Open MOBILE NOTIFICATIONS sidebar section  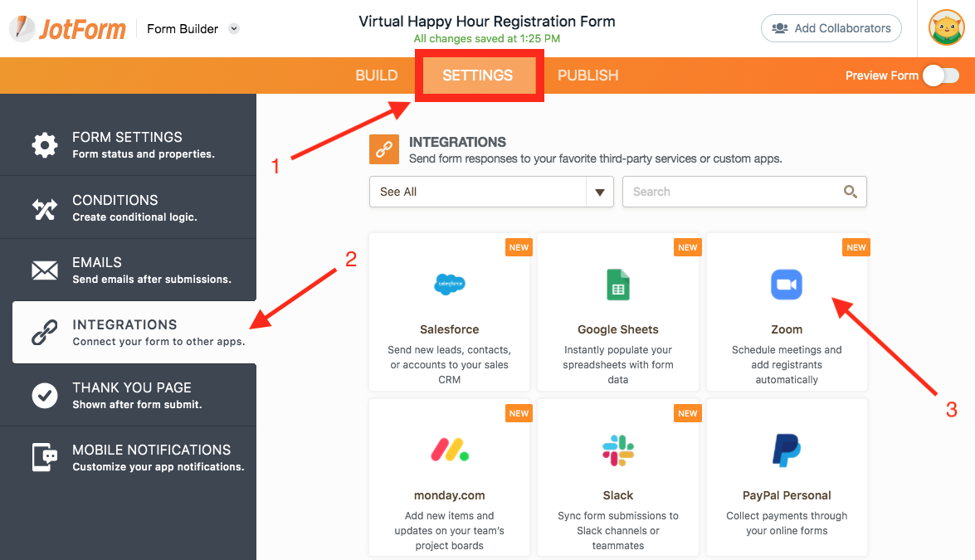(128, 457)
